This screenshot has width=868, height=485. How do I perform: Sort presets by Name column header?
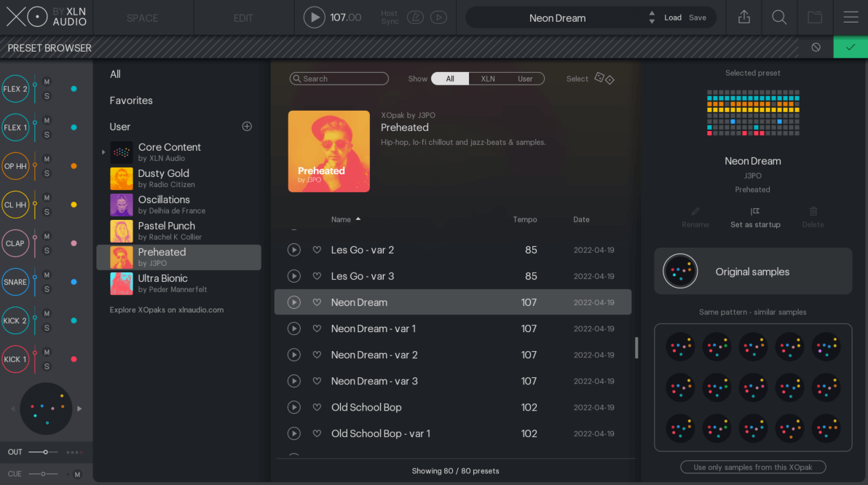tap(342, 219)
